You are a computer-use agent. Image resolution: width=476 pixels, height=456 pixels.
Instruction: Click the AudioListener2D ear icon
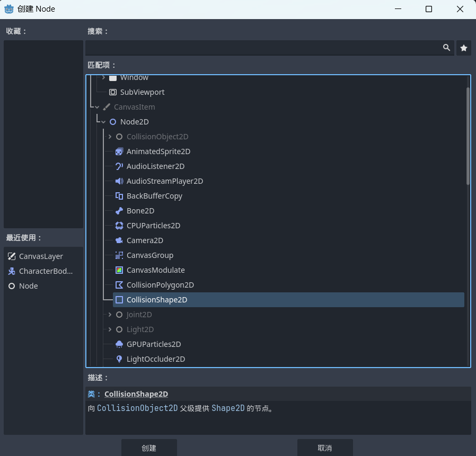pos(119,166)
